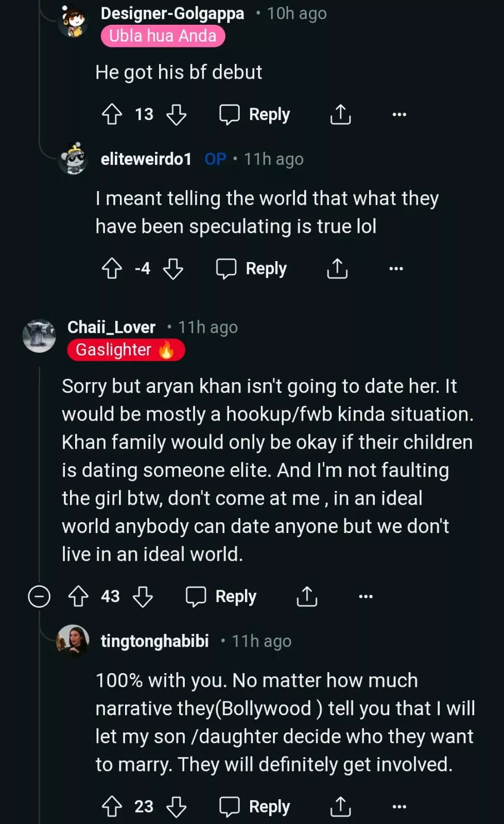504x824 pixels.
Task: Tap the red 'Gaslighter' user flair
Action: click(126, 350)
